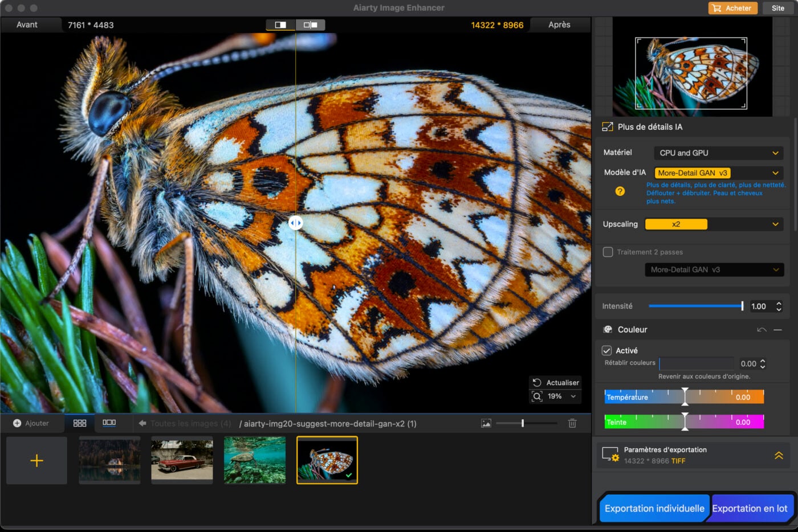Select the split compare view mode
The height and width of the screenshot is (532, 798).
(280, 25)
